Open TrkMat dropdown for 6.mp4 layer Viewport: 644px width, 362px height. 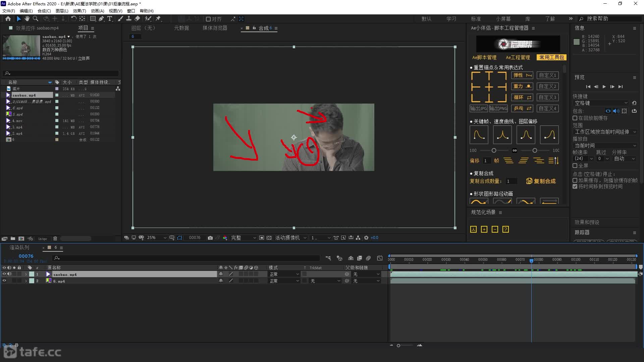pyautogui.click(x=325, y=281)
